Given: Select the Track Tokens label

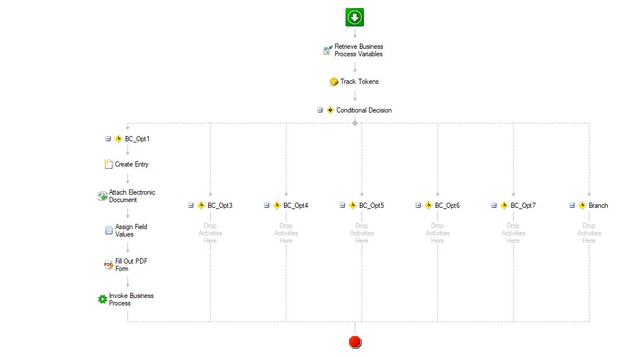Looking at the screenshot, I should (359, 82).
